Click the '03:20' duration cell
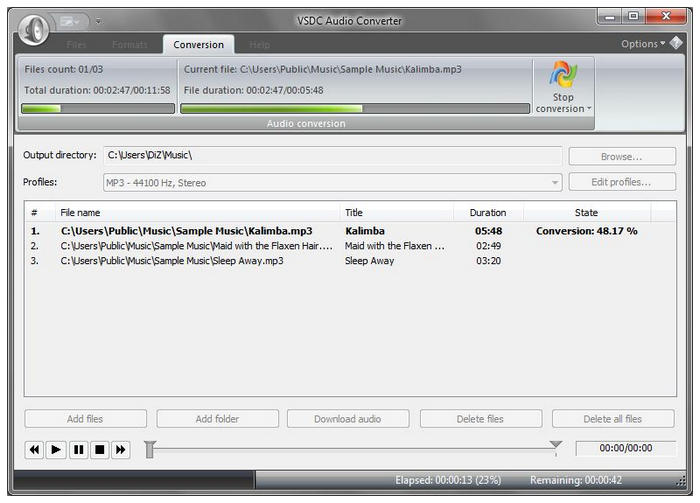Screen dimensions: 700x503 click(x=488, y=261)
